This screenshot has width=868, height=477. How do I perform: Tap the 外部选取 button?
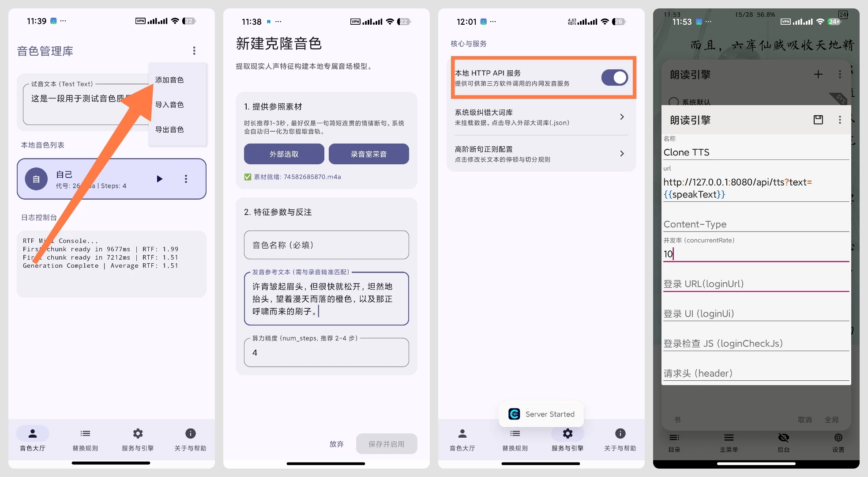click(x=284, y=154)
